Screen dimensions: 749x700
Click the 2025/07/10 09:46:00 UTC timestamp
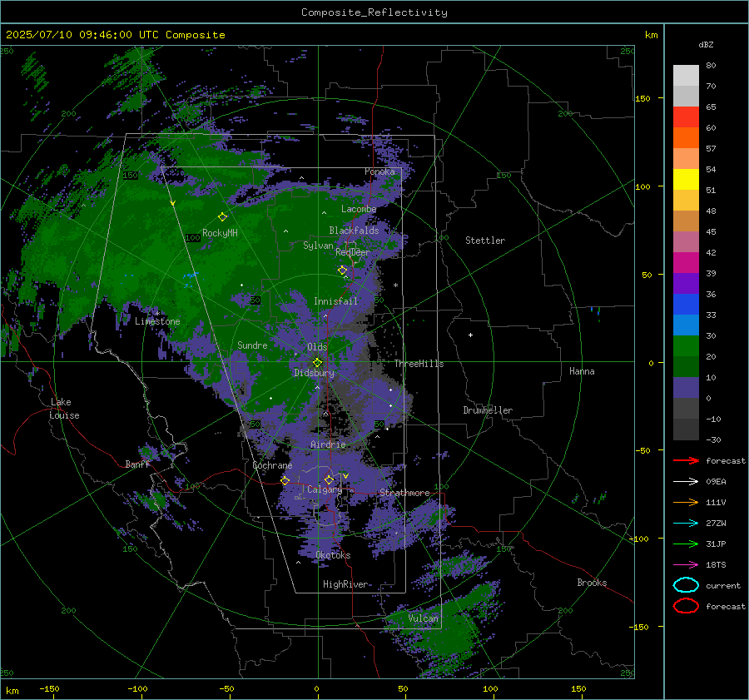(82, 35)
